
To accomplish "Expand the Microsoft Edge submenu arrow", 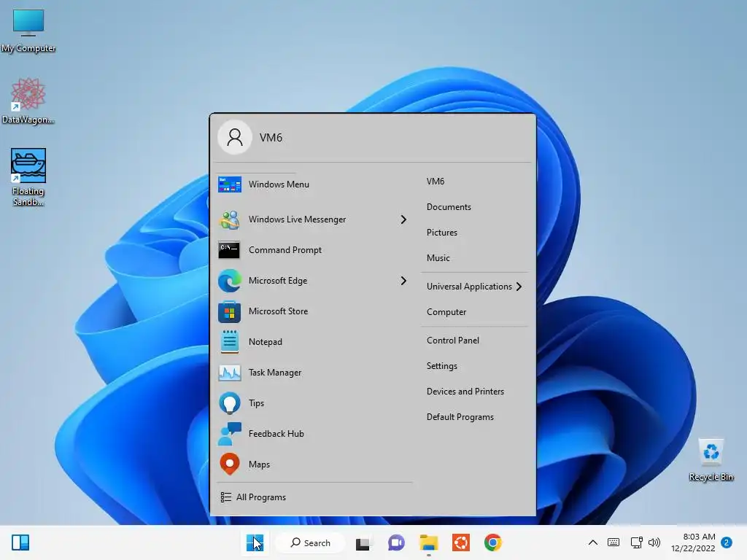I will [403, 281].
